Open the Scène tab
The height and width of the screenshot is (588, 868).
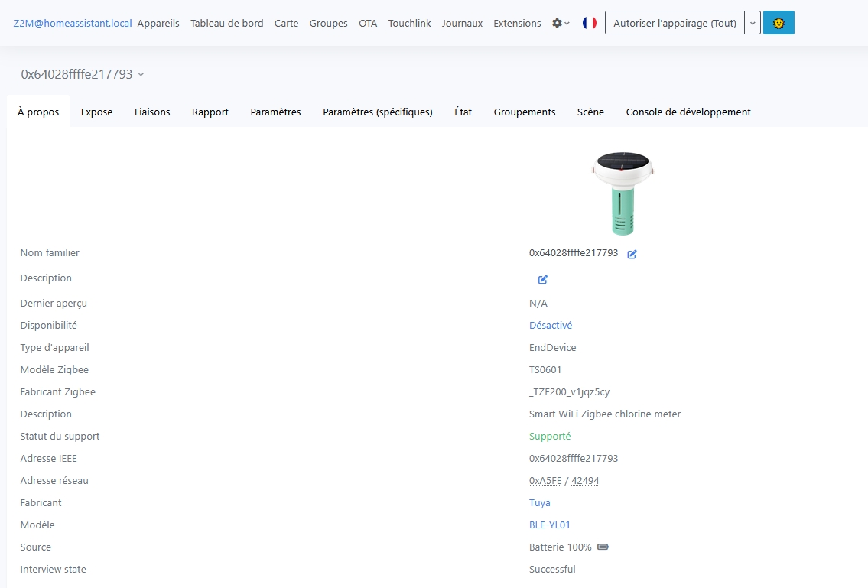coord(590,112)
